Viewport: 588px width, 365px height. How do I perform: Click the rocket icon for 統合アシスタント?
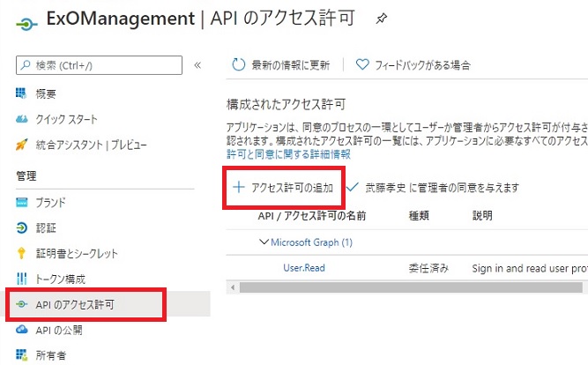click(x=21, y=145)
